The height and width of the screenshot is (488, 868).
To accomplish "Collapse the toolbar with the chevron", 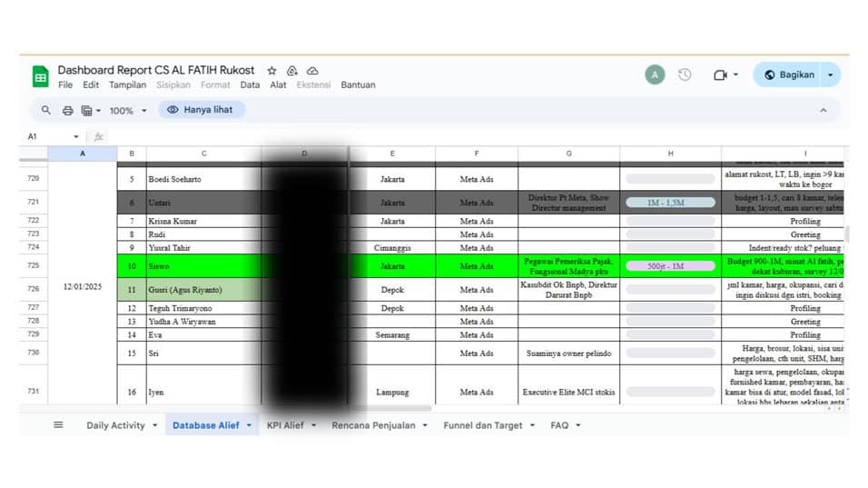I will click(824, 110).
